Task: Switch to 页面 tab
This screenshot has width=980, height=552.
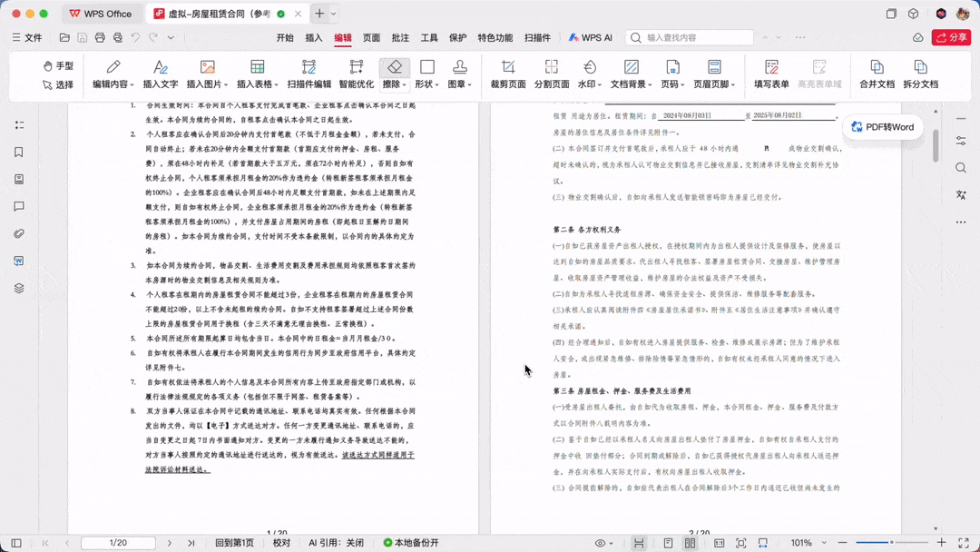Action: 371,37
